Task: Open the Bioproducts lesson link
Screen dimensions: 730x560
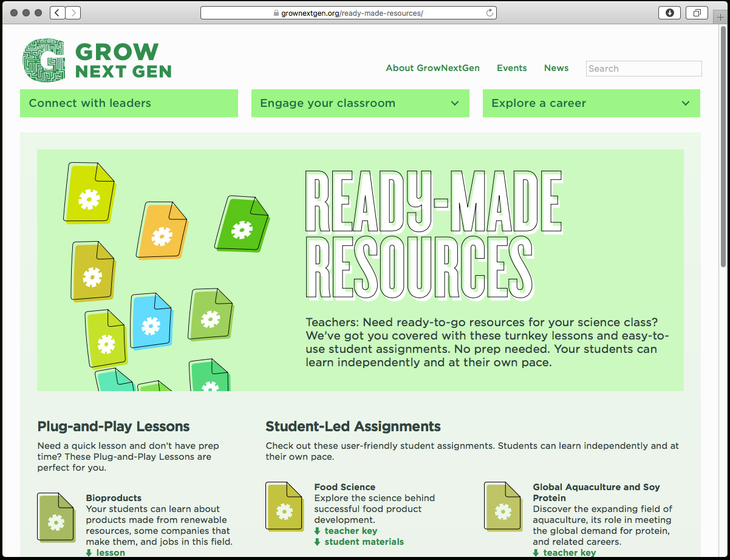Action: (x=110, y=553)
